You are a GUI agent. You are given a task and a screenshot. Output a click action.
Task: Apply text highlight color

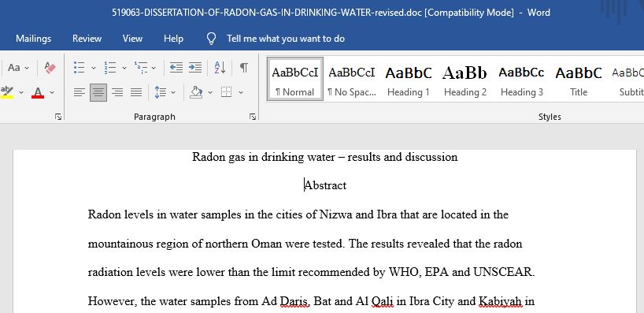(7, 92)
